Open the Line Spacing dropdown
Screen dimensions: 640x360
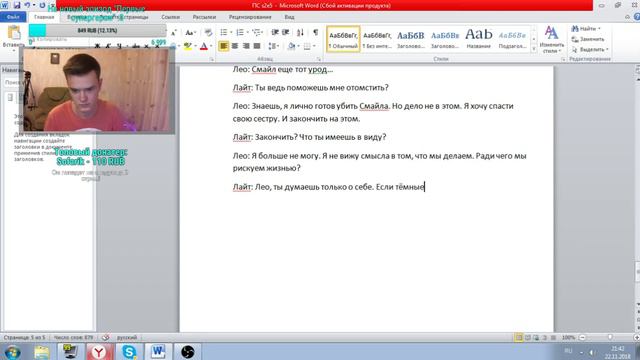pyautogui.click(x=273, y=46)
